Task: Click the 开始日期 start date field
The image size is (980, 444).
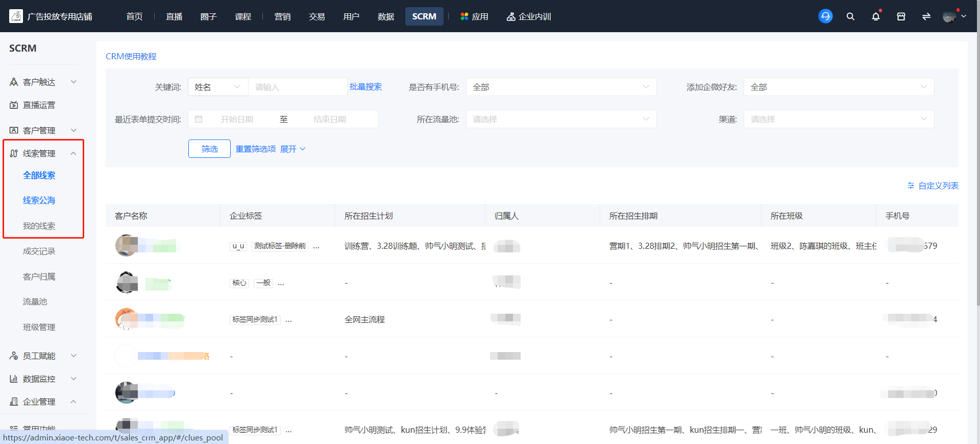Action: coord(237,119)
